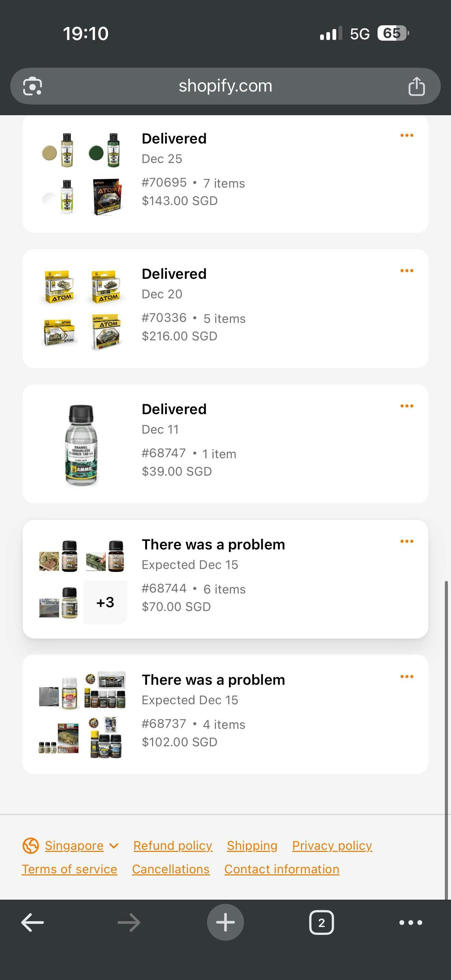Open the Contact information link

click(x=282, y=869)
